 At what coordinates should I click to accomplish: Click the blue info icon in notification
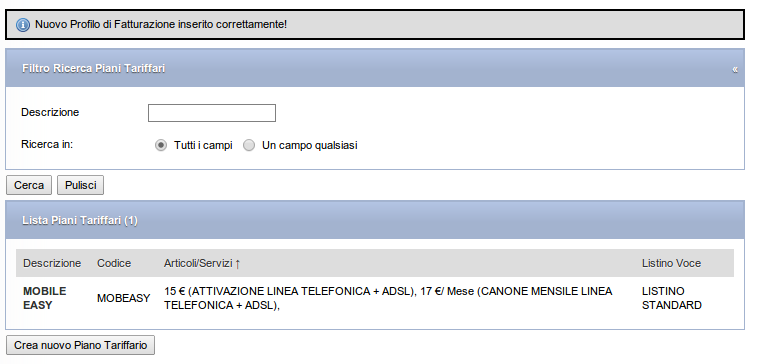coord(23,25)
